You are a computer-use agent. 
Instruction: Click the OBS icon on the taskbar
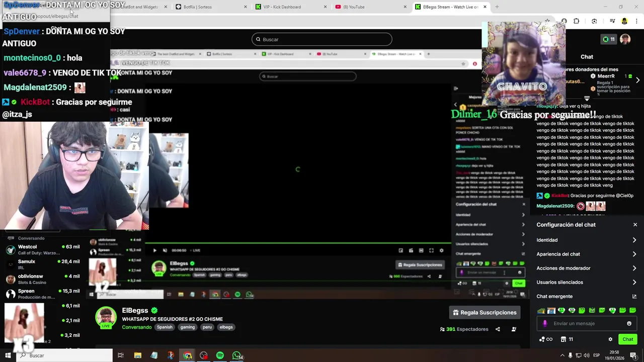(x=204, y=355)
